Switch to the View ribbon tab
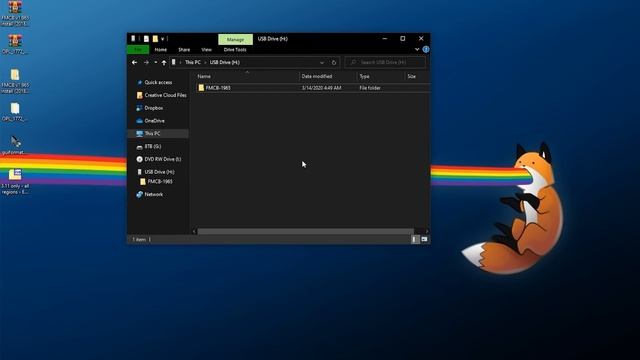Screen dimensions: 640x360 coord(207,49)
